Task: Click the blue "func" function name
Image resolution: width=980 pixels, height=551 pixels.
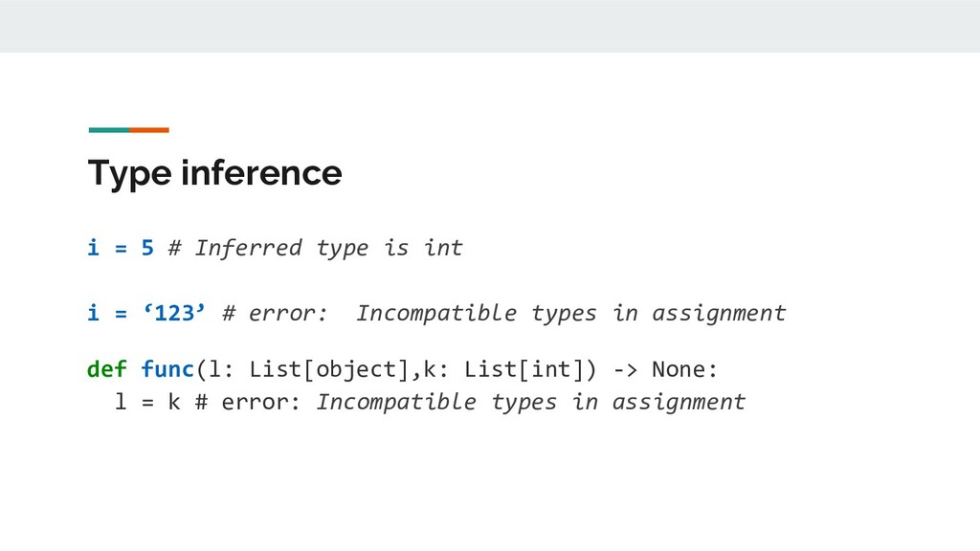Action: tap(167, 368)
